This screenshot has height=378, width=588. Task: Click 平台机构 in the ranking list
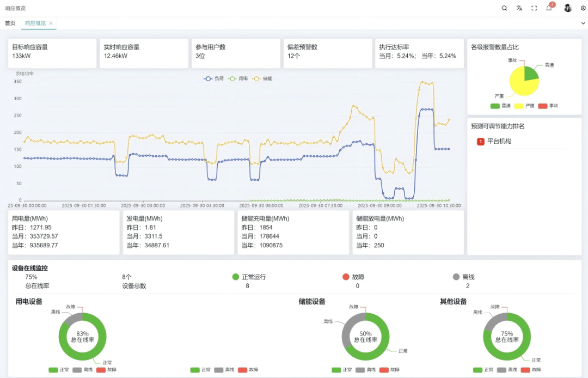pyautogui.click(x=499, y=142)
